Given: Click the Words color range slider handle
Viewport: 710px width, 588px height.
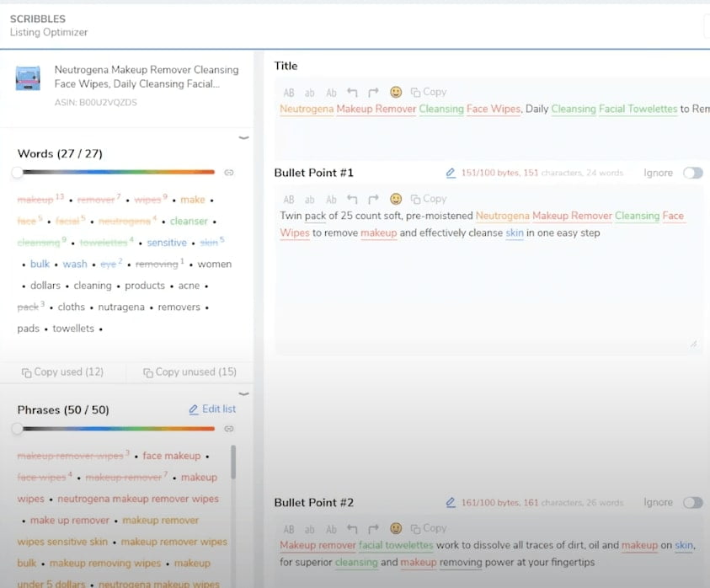Looking at the screenshot, I should click(17, 172).
